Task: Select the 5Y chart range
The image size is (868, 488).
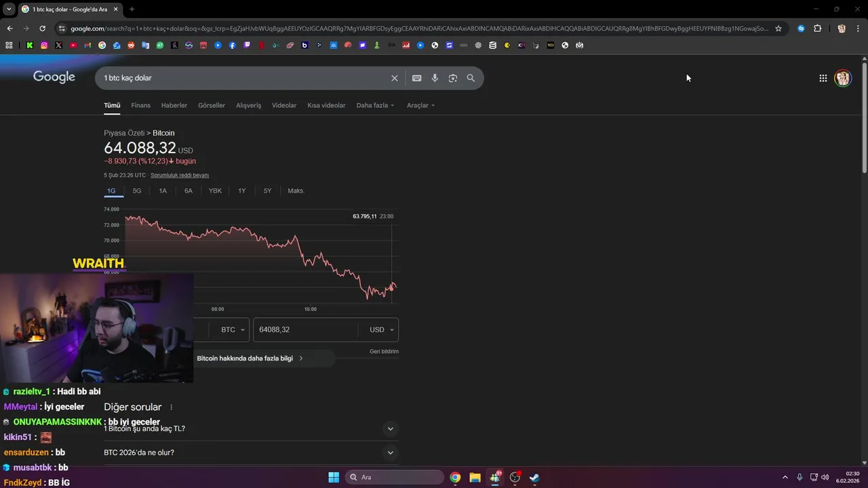Action: coord(267,191)
